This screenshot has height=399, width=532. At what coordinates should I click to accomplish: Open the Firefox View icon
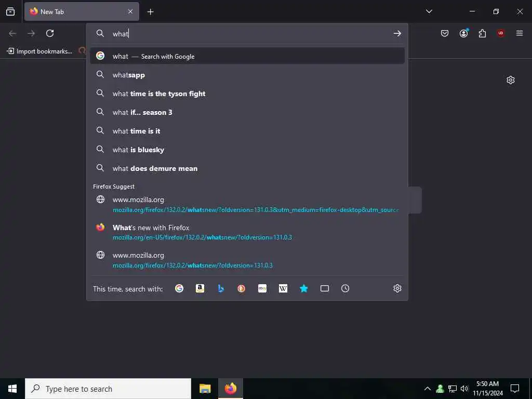tap(10, 11)
